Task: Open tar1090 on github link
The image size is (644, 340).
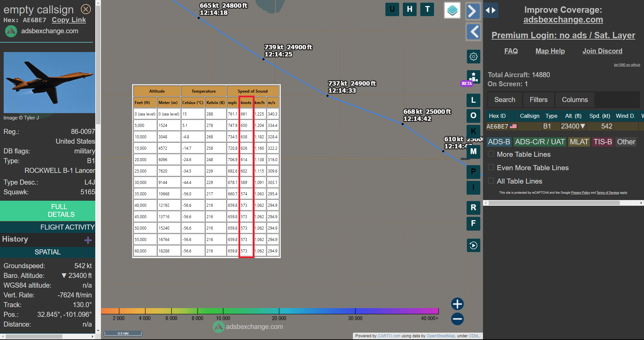Action: (627, 65)
